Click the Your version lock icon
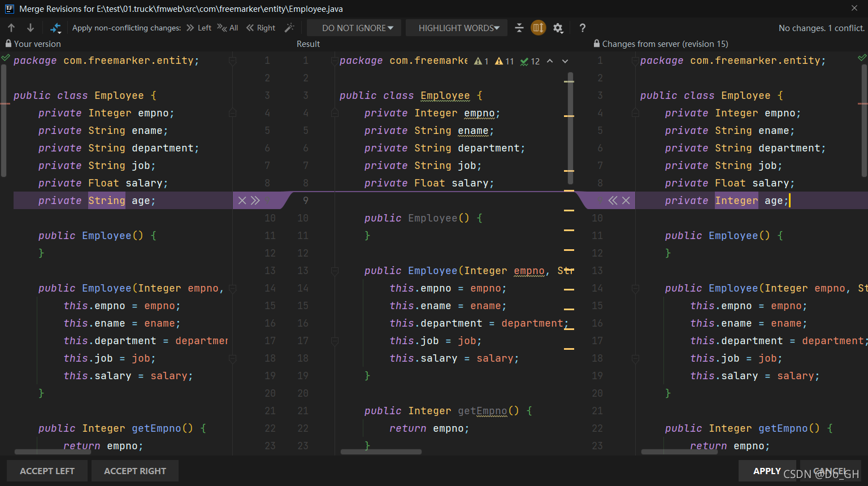Screen dimensions: 868x486 point(8,44)
